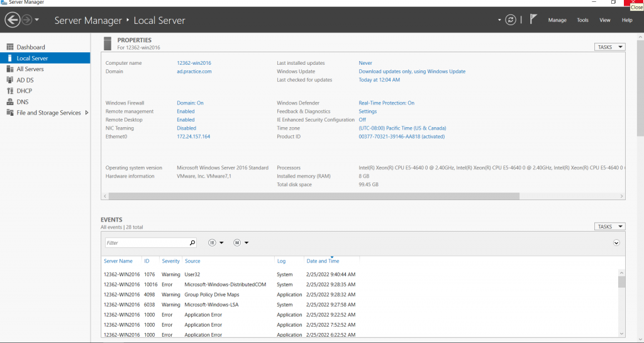Open the navigation history dropdown arrow
This screenshot has width=644, height=343.
(x=36, y=20)
